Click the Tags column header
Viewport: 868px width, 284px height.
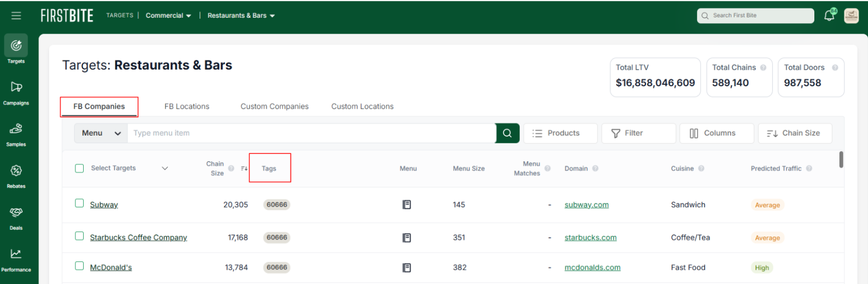(x=269, y=169)
